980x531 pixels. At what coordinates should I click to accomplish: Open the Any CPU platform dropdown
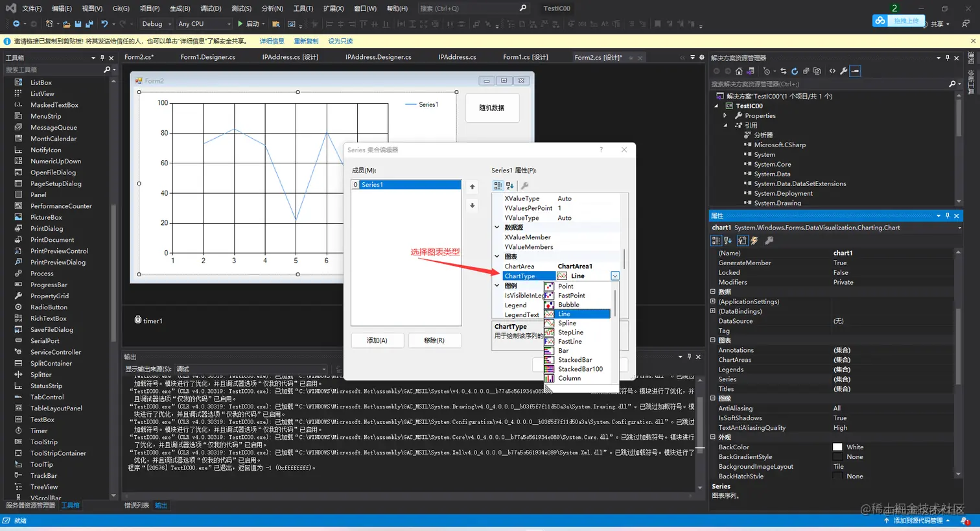coord(229,24)
